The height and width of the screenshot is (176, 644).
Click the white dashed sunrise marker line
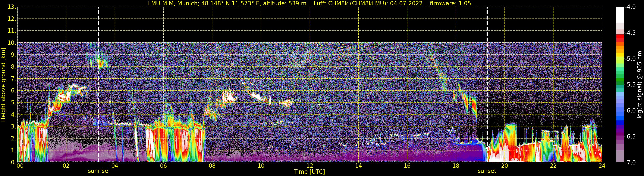tap(98, 85)
